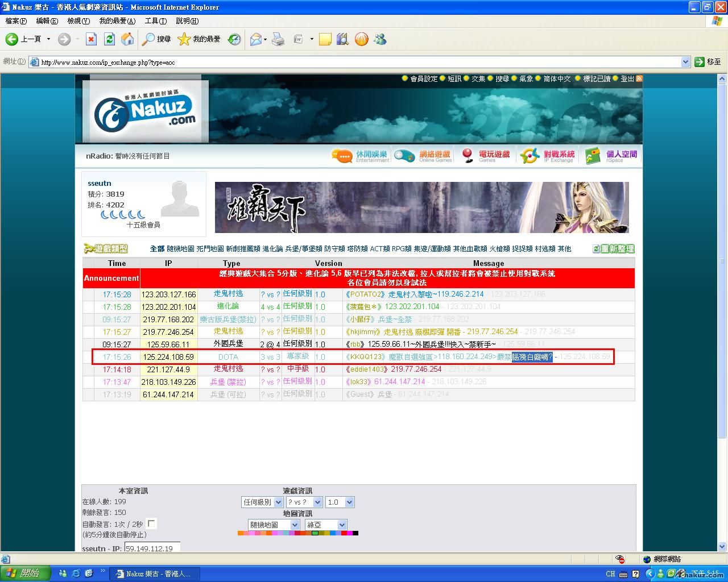Open the 綠亞 dropdown
The height and width of the screenshot is (582, 728).
point(325,525)
